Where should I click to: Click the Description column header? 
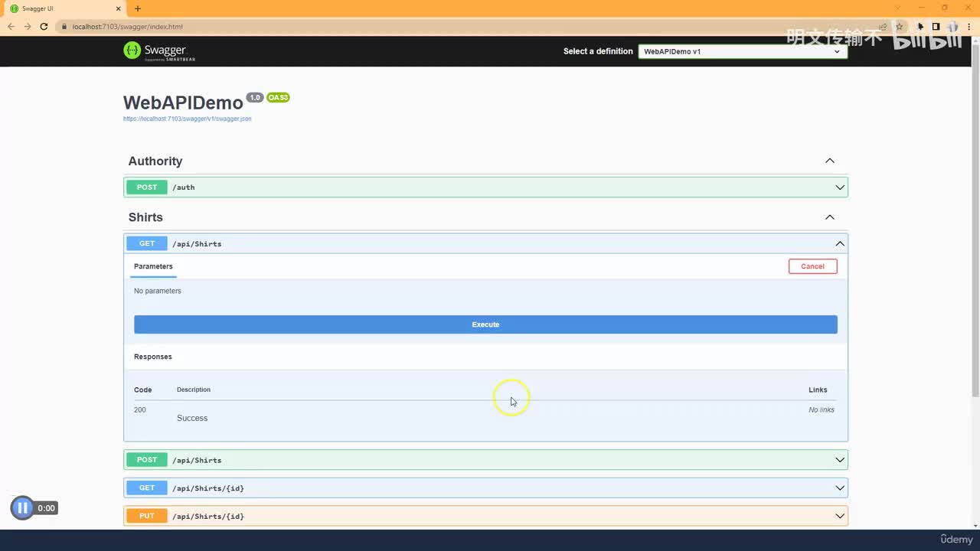pyautogui.click(x=194, y=390)
